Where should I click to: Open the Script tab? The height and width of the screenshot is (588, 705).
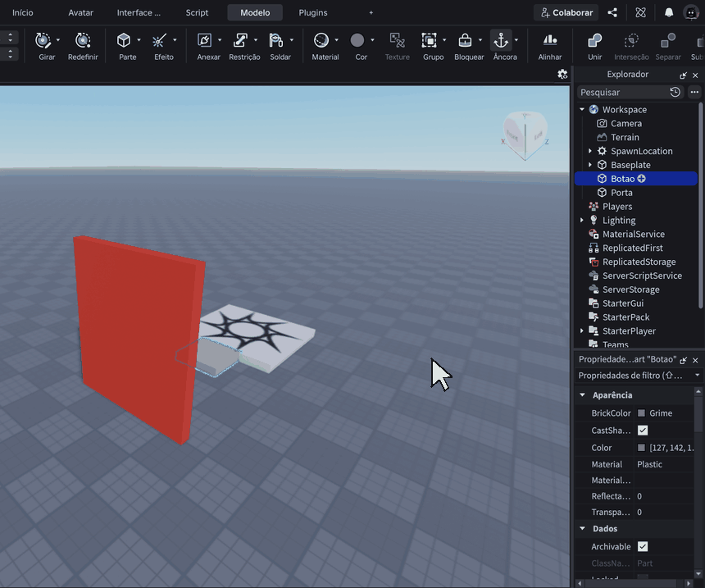point(197,12)
